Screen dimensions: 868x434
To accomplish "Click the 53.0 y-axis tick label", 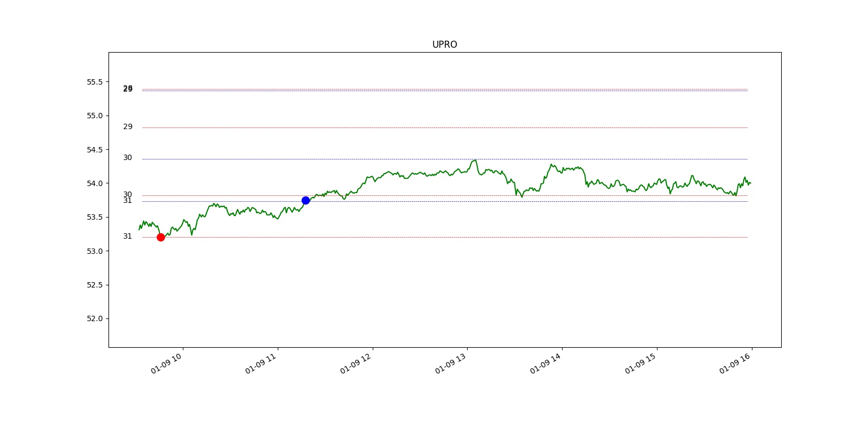I will coord(94,251).
